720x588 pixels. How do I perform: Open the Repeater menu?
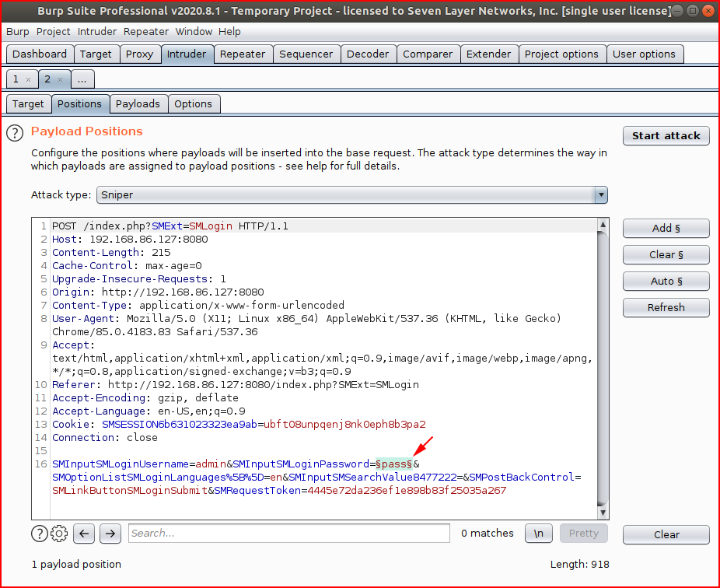146,32
